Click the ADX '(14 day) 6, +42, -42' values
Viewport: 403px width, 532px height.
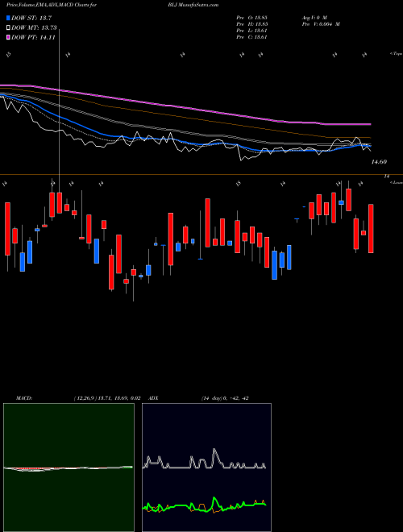[x=225, y=398]
